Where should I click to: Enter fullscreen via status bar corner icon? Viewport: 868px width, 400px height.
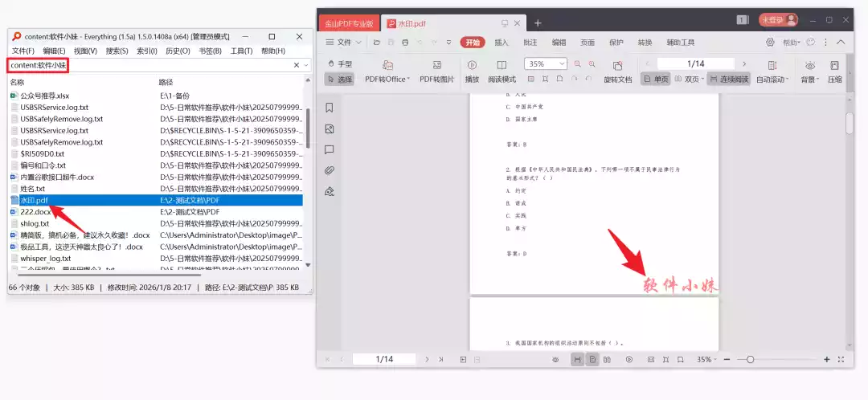[x=841, y=359]
